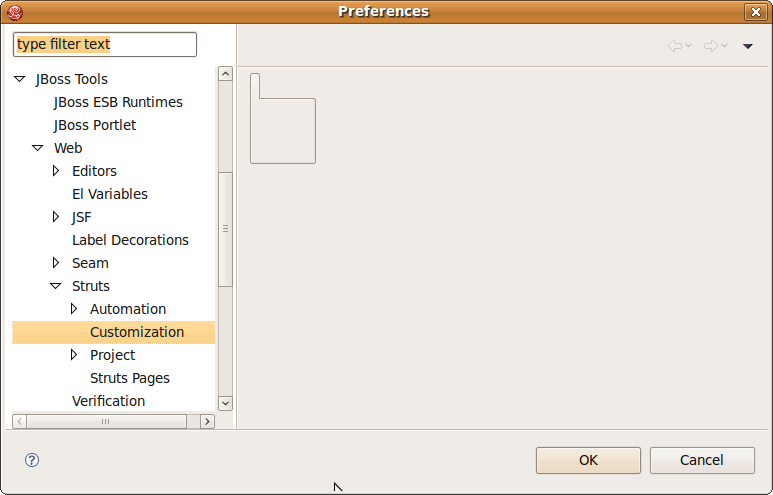The image size is (773, 495).
Task: Click the horizontal scroll left arrow
Action: coord(20,422)
